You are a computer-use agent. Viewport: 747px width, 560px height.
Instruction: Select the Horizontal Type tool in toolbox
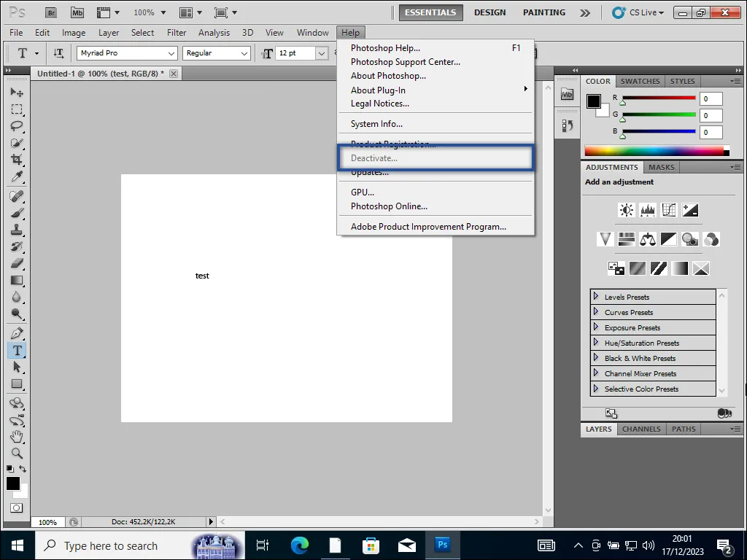pyautogui.click(x=17, y=351)
